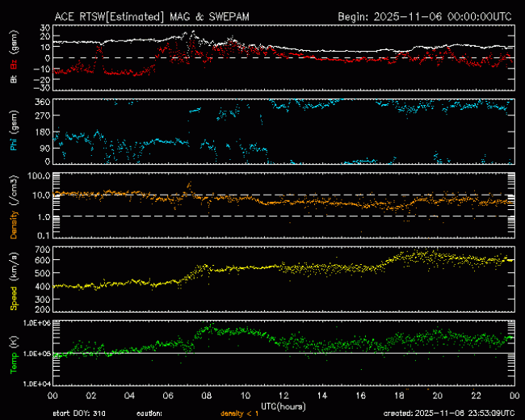Click the '10.0' value on Density axis
This screenshot has height=420, width=525.
pos(41,195)
